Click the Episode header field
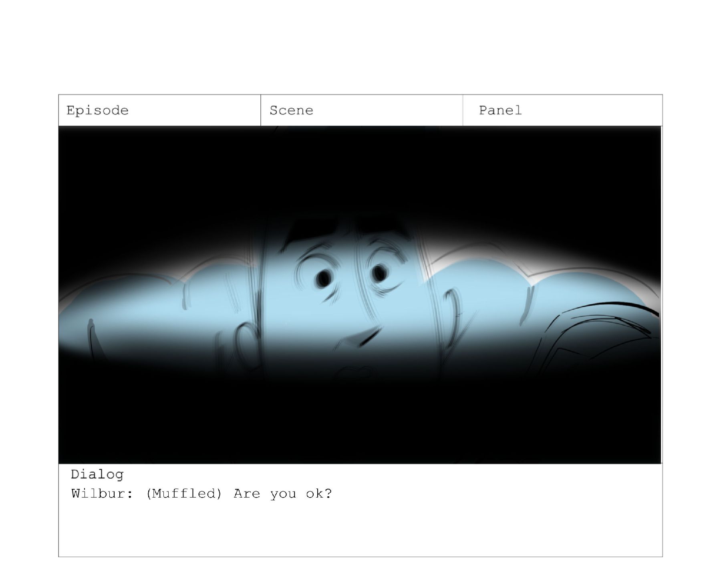Screen dimensions: 721x588 pyautogui.click(x=159, y=110)
